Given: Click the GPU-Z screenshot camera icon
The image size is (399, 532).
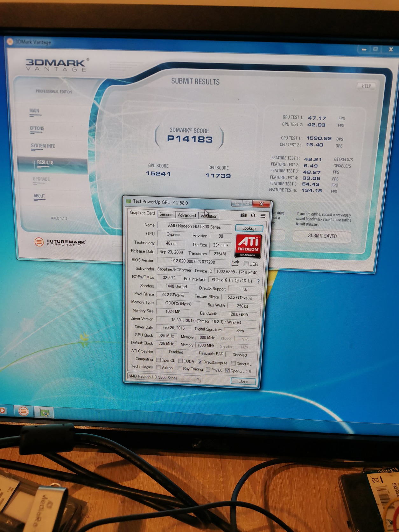Looking at the screenshot, I should pyautogui.click(x=243, y=215).
